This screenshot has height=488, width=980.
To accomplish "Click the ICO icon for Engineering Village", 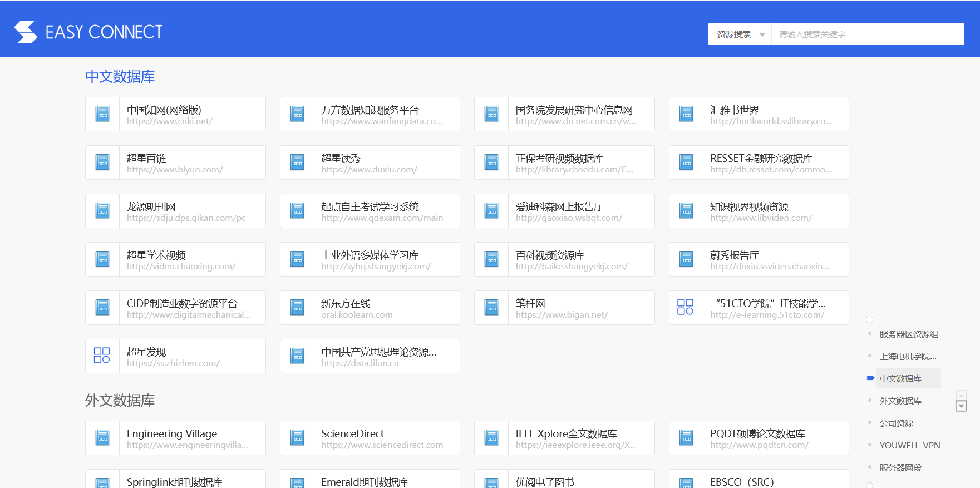I will (x=103, y=438).
